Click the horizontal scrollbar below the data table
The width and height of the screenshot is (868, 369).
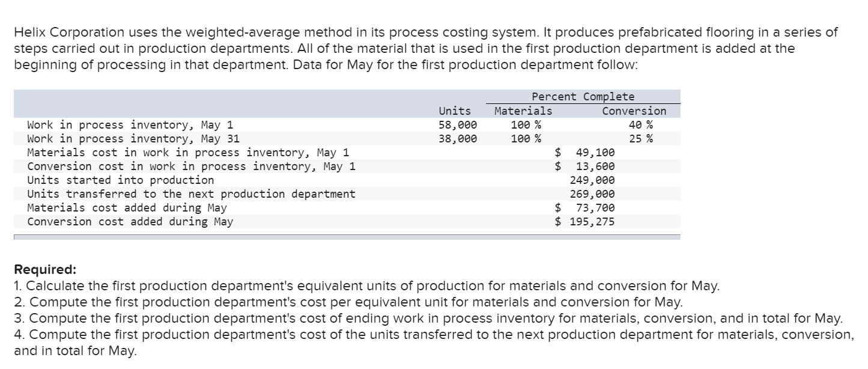pos(347,237)
